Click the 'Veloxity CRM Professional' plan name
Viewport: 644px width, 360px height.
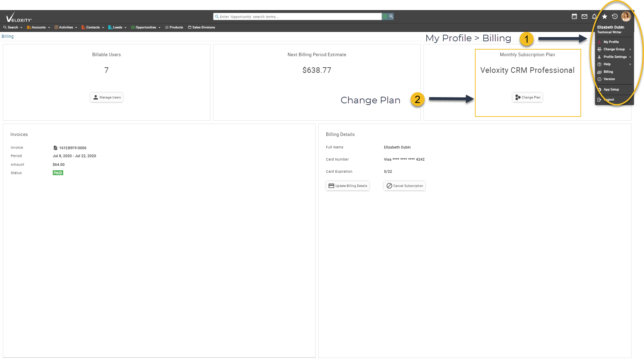[x=527, y=70]
